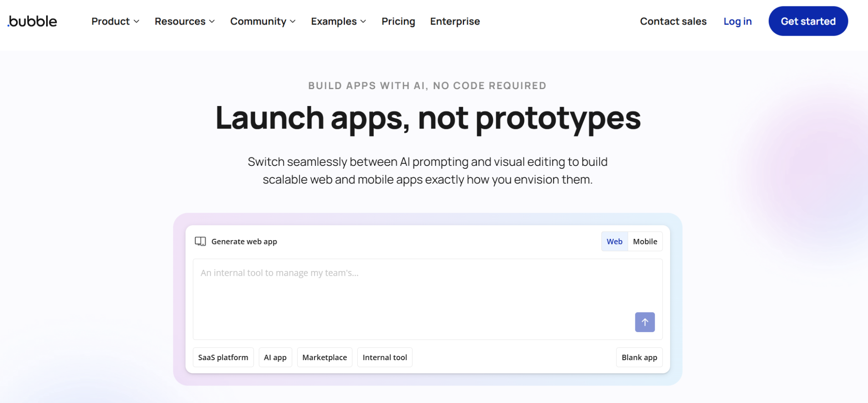The image size is (868, 403).
Task: Select the AI app suggestion
Action: (x=275, y=357)
